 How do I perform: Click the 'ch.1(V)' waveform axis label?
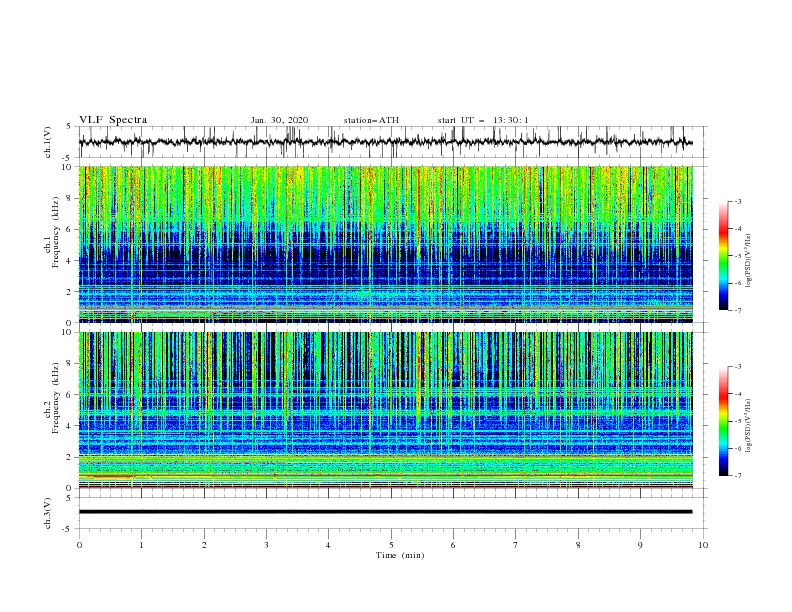tap(48, 142)
